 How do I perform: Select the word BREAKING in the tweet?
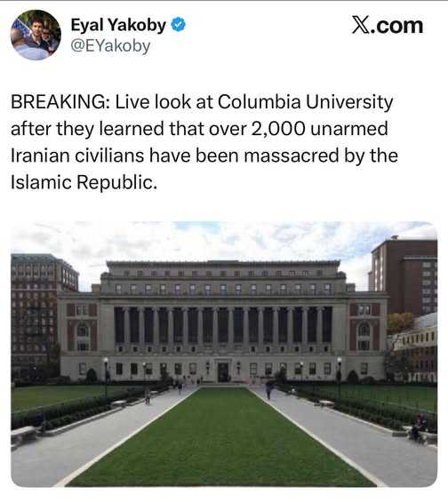59,102
